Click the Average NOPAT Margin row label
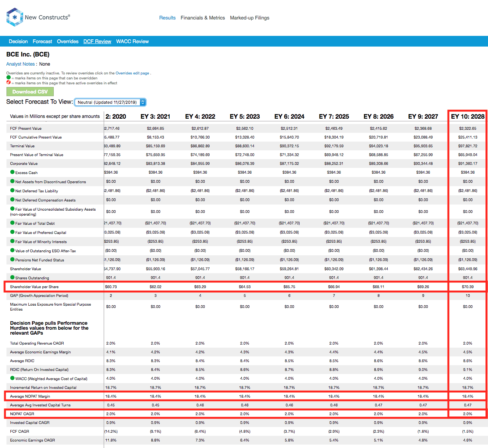 (30, 396)
